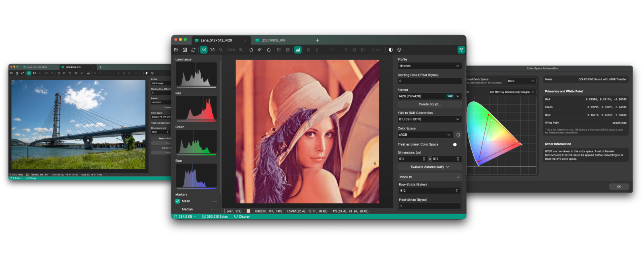Click fit-to-window icon in left window toolbar
This screenshot has height=258, width=644.
point(29,73)
